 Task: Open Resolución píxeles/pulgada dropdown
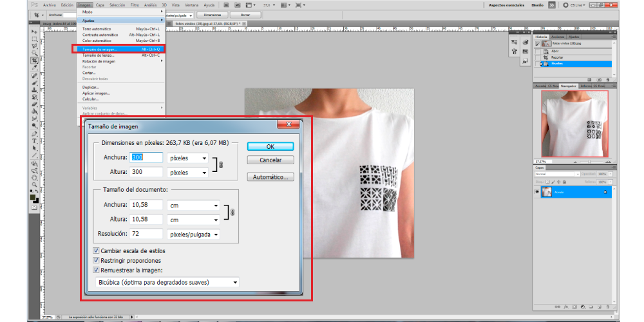click(x=193, y=234)
